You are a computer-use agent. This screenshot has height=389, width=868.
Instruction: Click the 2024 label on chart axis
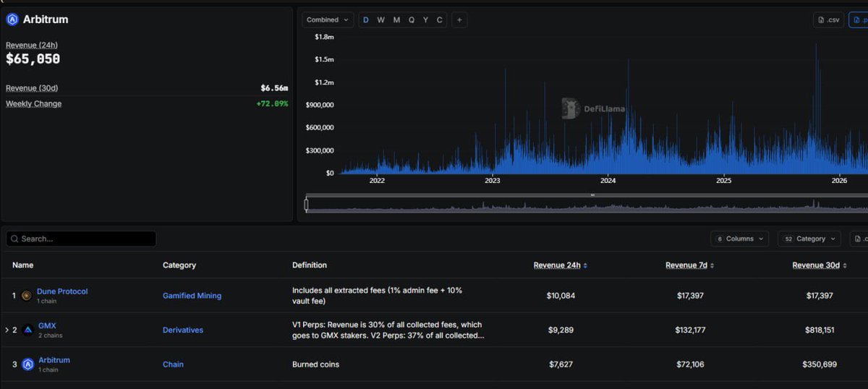click(608, 181)
